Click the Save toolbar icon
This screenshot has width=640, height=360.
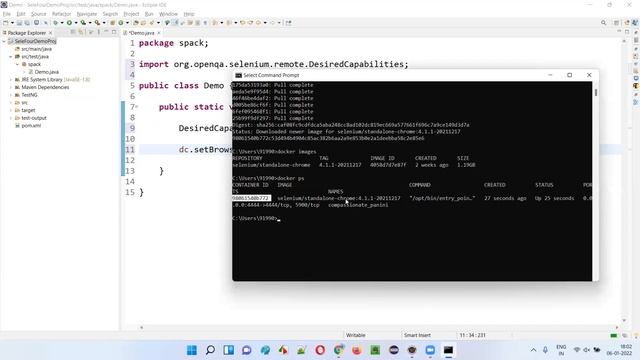coord(19,23)
